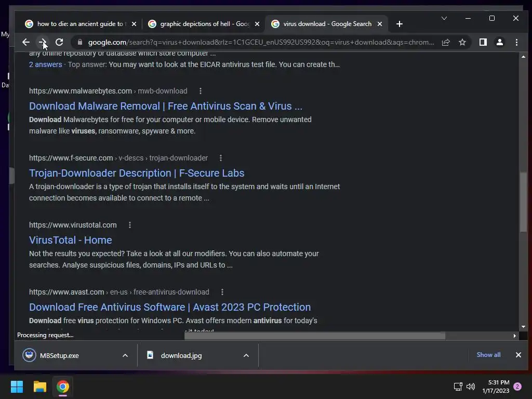Open options for f-secure.com result
The image size is (532, 399).
click(x=220, y=158)
